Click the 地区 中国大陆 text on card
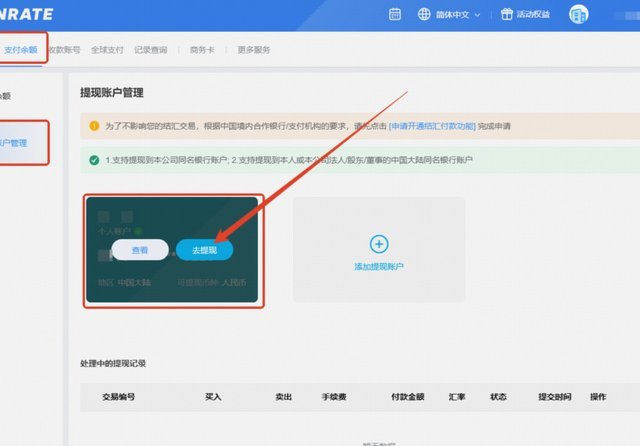640x446 pixels. click(124, 282)
